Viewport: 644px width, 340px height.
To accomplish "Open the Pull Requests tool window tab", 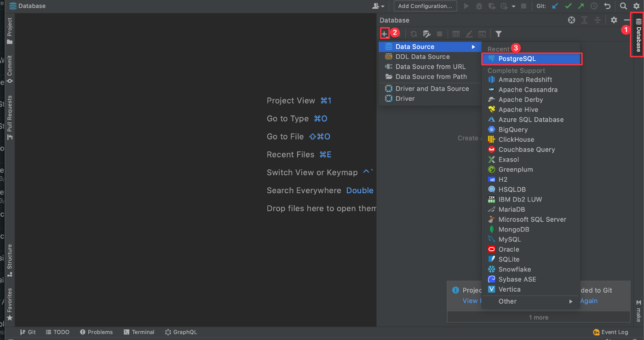I will click(10, 118).
